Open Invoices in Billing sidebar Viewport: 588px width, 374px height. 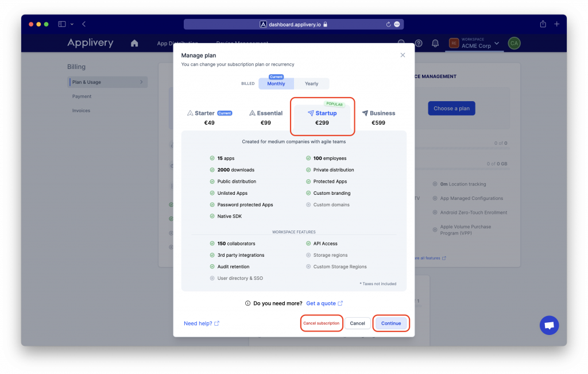(x=81, y=111)
